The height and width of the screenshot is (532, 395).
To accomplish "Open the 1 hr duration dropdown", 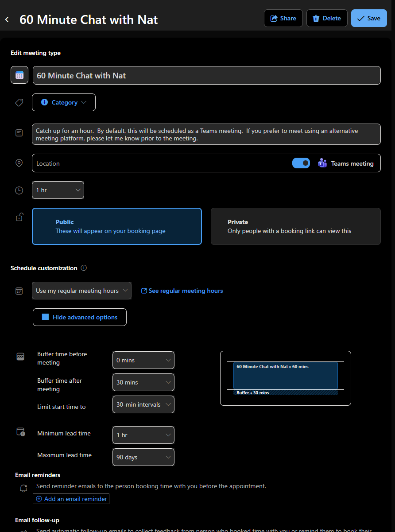I will (58, 190).
